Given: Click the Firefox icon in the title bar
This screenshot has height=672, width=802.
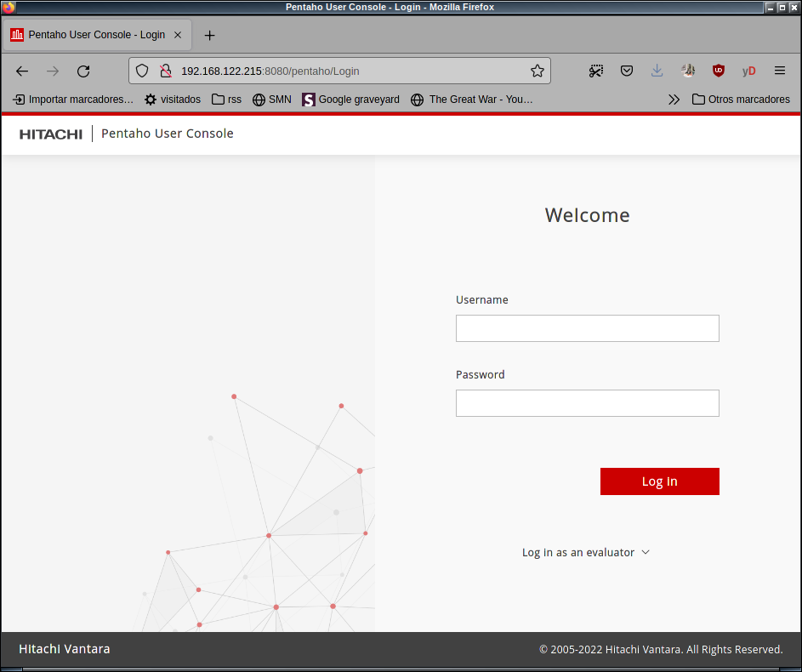Looking at the screenshot, I should click(9, 7).
